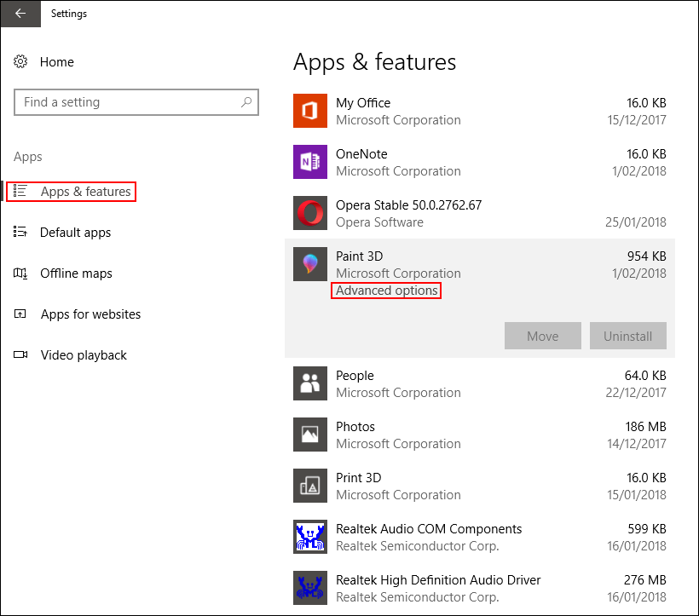Select the My Office app icon
699x616 pixels.
[x=309, y=111]
